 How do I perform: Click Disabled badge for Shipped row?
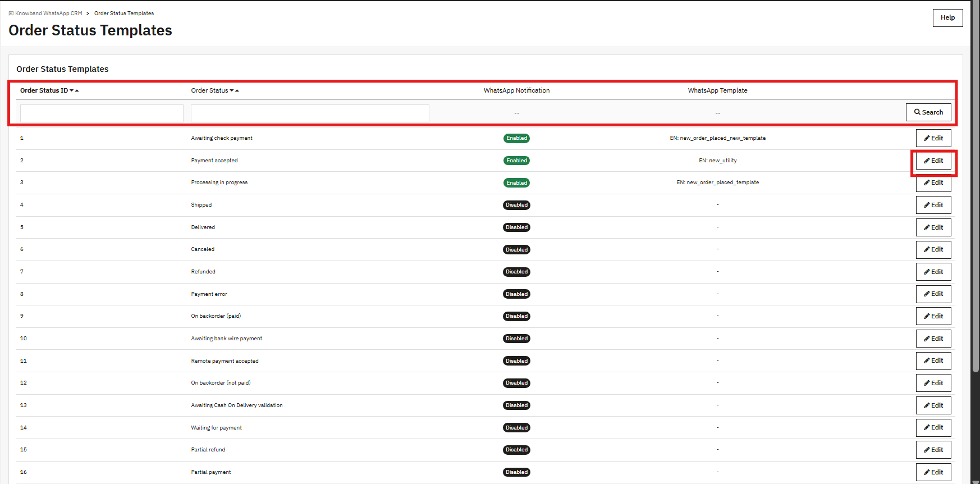point(516,205)
